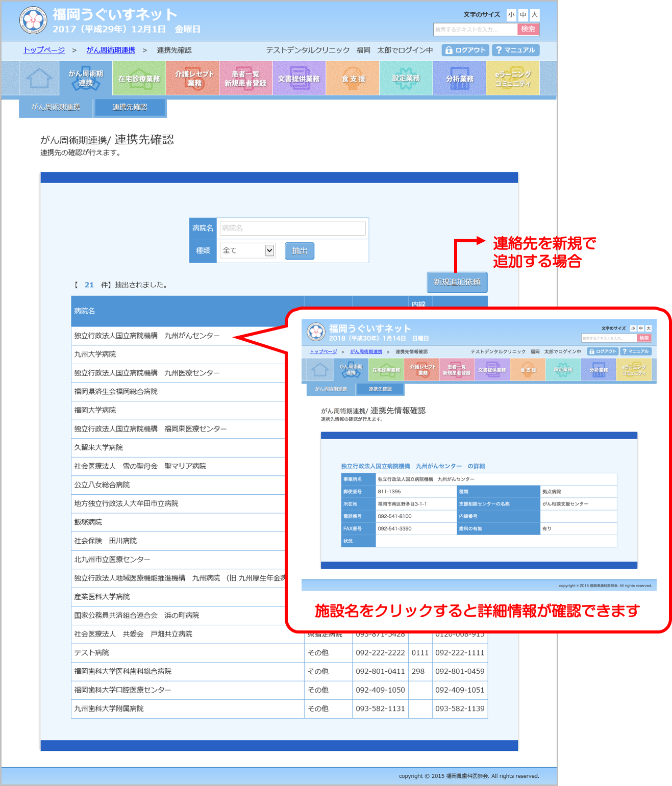Set text size to 大
Image resolution: width=672 pixels, height=786 pixels.
coord(534,15)
